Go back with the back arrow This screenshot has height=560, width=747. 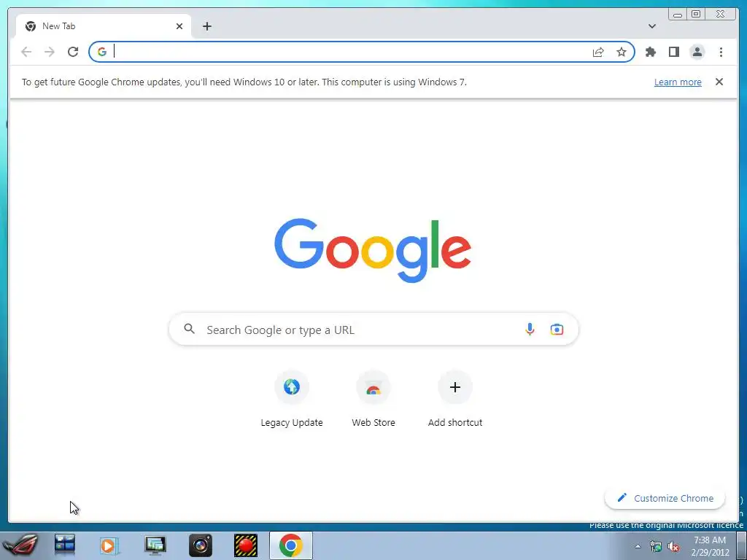click(26, 52)
